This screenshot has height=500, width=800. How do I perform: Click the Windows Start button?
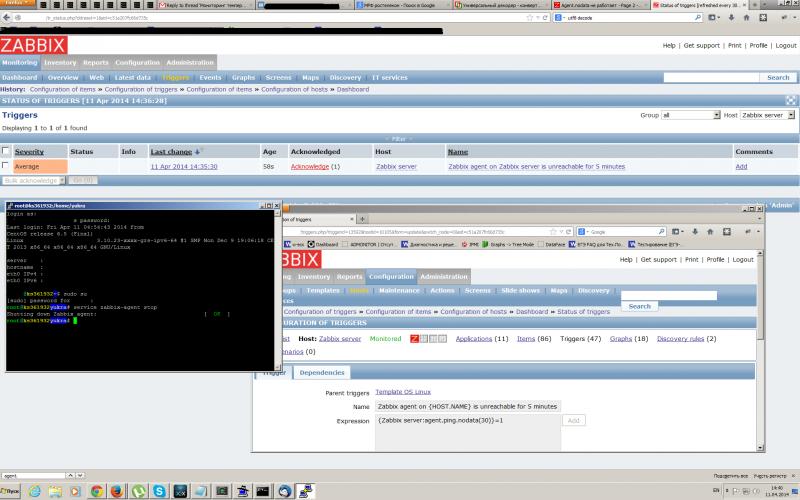(10, 491)
